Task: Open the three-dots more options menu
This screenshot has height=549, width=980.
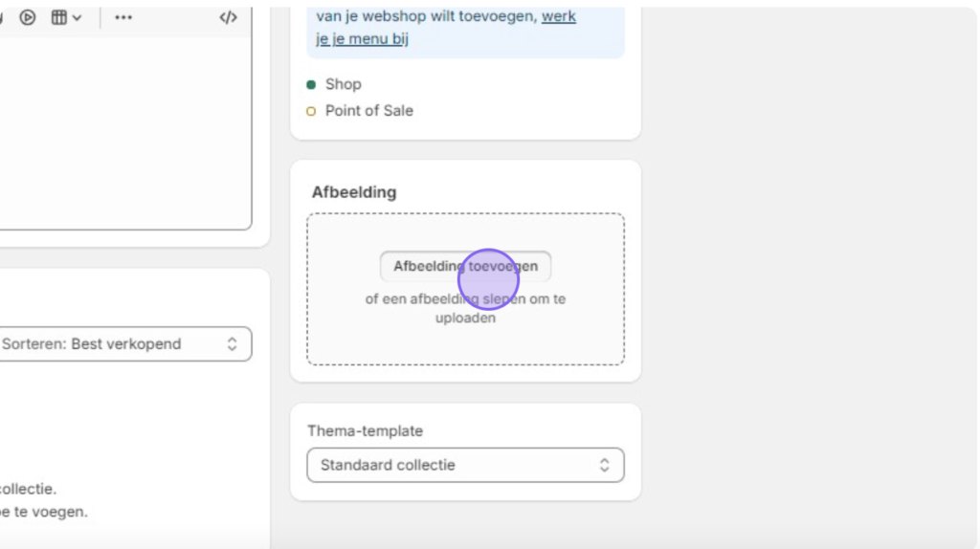Action: [123, 17]
